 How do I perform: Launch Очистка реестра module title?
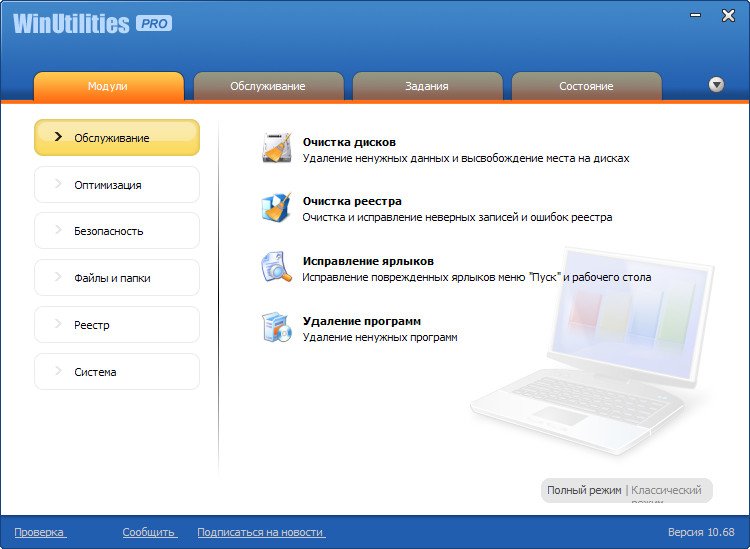coord(352,201)
